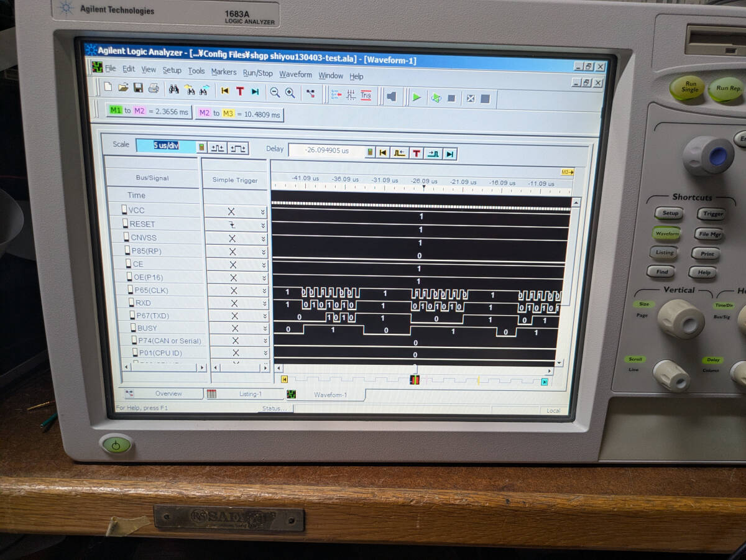
Task: Open trigger dropdown for CNVSS row
Action: coord(263,239)
